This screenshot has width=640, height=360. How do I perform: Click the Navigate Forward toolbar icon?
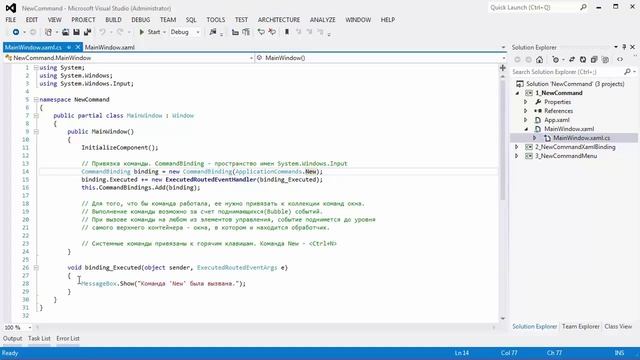tap(33, 32)
